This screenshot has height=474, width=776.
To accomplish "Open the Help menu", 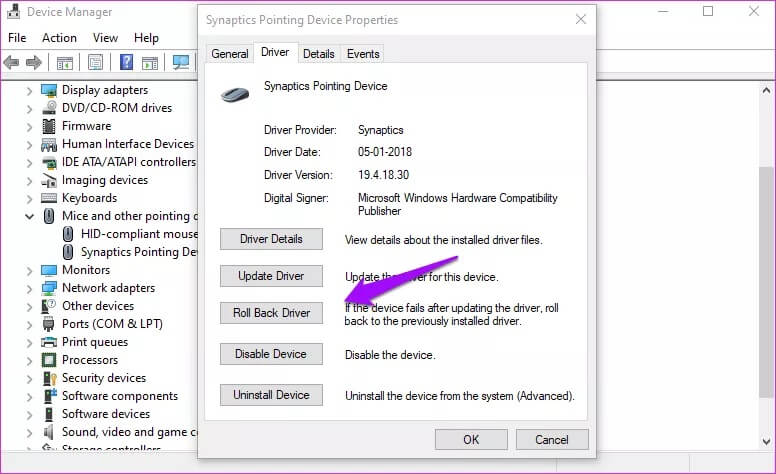I will pyautogui.click(x=146, y=38).
